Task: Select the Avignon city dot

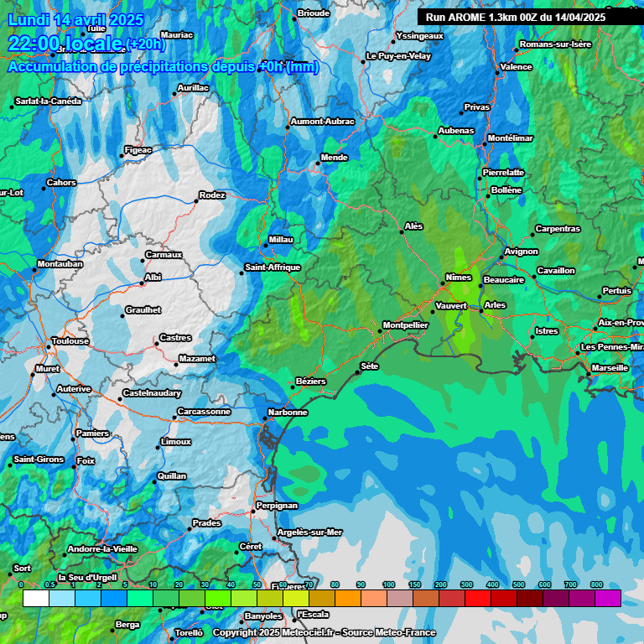Action: (501, 257)
